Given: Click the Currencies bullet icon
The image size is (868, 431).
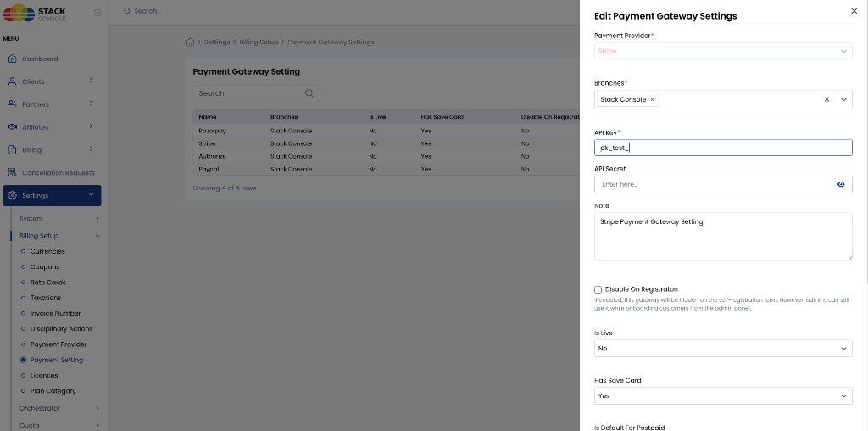Looking at the screenshot, I should coord(23,251).
